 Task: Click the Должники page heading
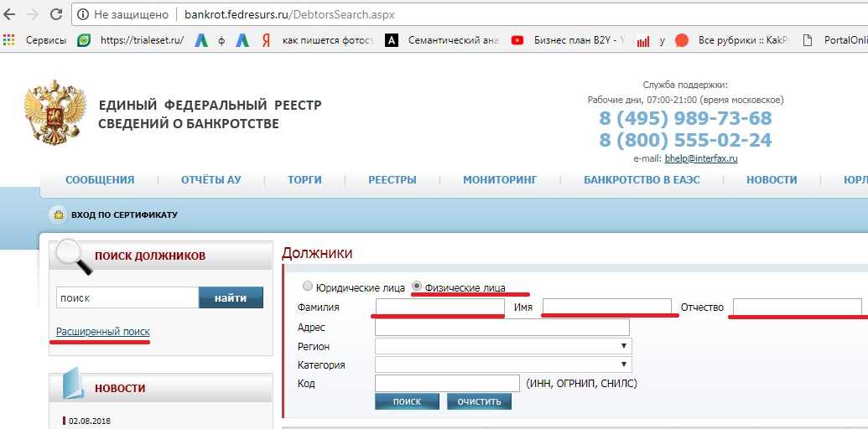coord(317,253)
